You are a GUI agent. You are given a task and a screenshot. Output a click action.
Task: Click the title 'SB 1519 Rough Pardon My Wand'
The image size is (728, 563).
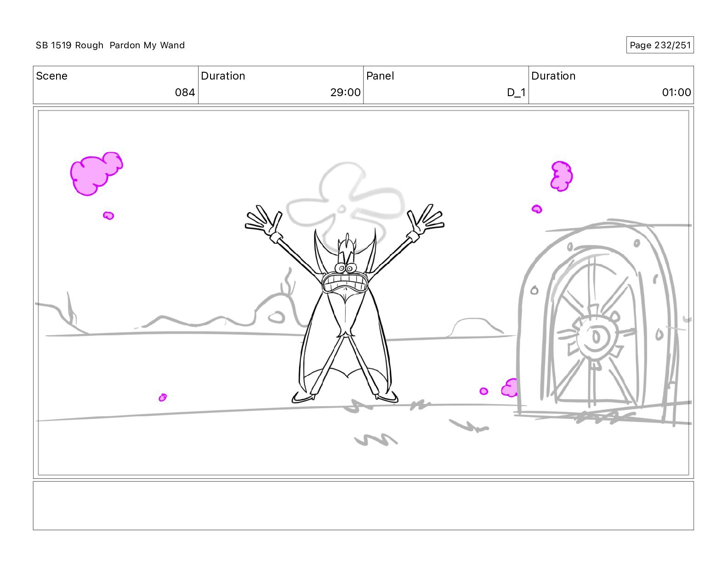click(x=110, y=45)
